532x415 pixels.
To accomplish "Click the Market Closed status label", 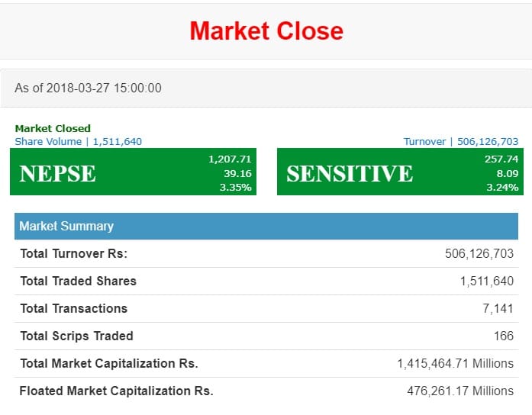I will 53,128.
